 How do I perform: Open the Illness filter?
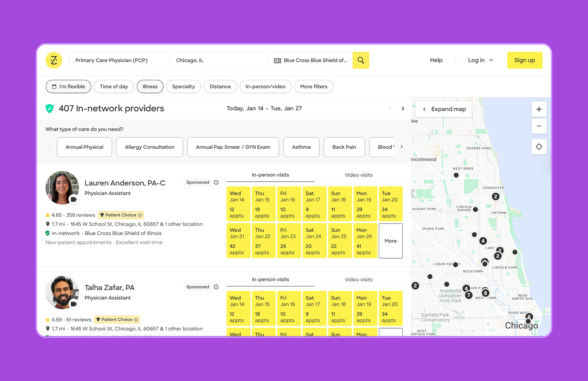click(x=150, y=87)
